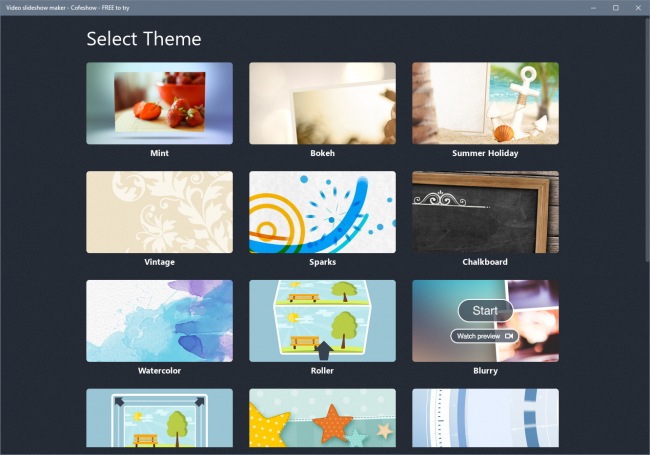
Task: Click the Bokeh theme label
Action: pyautogui.click(x=323, y=153)
